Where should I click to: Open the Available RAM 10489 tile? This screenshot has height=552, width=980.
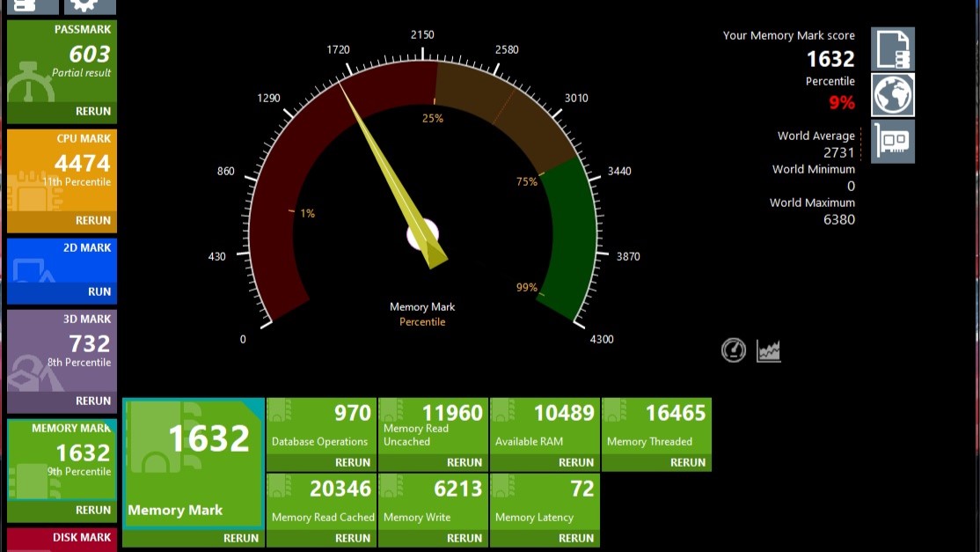click(545, 426)
